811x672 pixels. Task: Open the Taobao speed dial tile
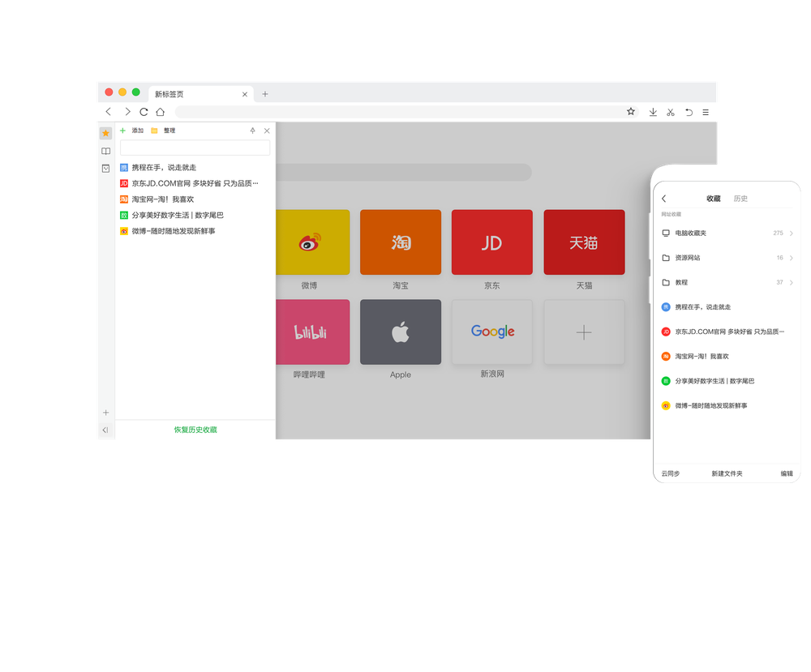[x=400, y=242]
